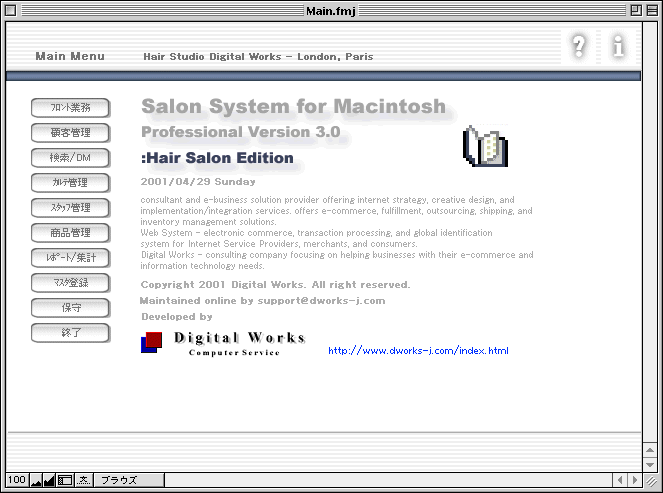Click the 'Developed by' label

(x=177, y=317)
